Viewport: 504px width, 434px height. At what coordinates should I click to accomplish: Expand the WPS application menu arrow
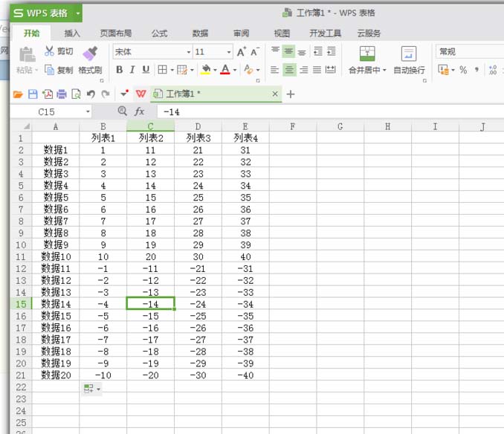coord(77,13)
